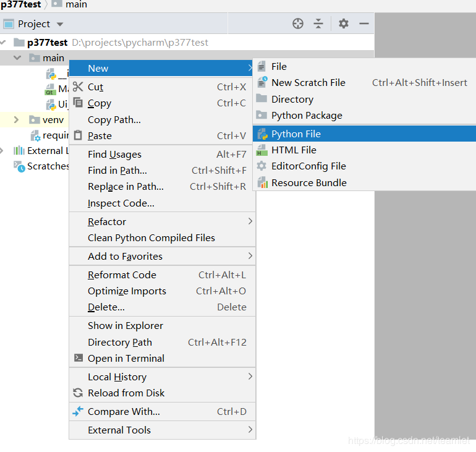The width and height of the screenshot is (476, 452).
Task: Click the Python File icon in the submenu
Action: point(262,134)
